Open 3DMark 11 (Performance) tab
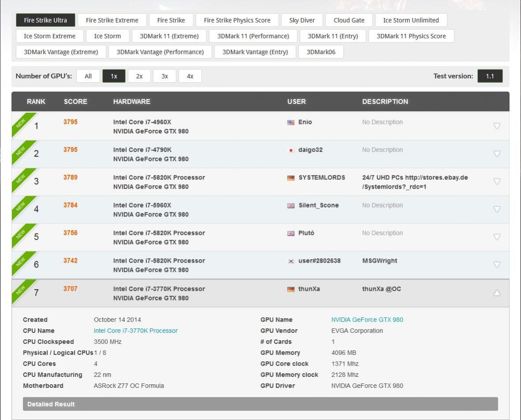 253,36
